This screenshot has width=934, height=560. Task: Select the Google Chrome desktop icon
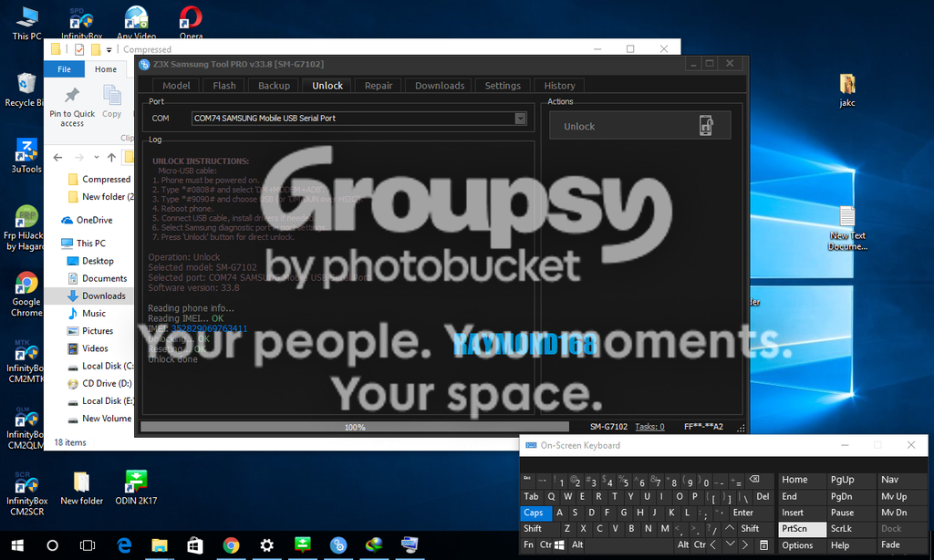click(26, 295)
